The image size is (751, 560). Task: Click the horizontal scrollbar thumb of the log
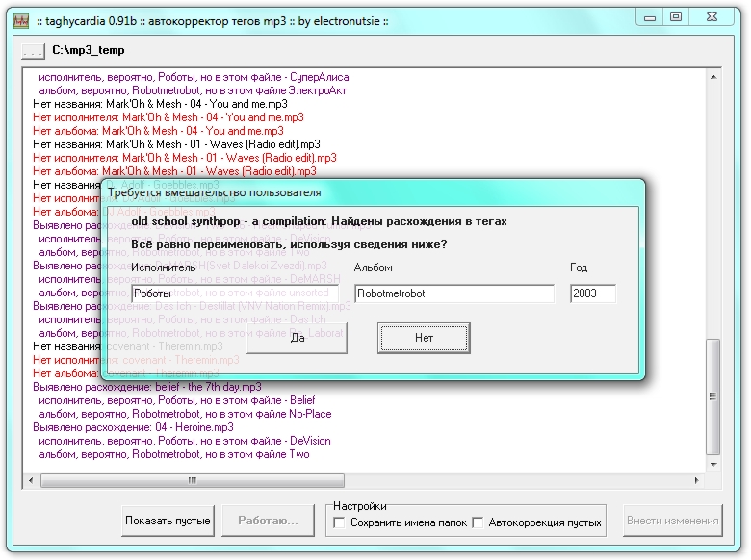pyautogui.click(x=193, y=480)
